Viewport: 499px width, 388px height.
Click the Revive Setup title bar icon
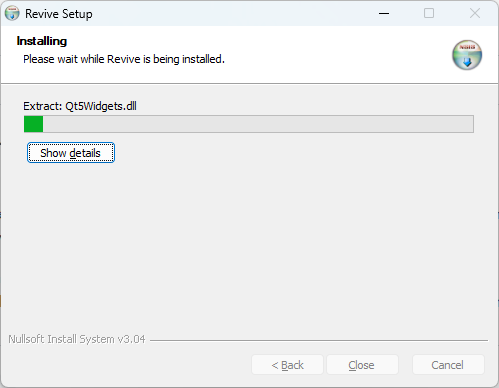pyautogui.click(x=12, y=13)
